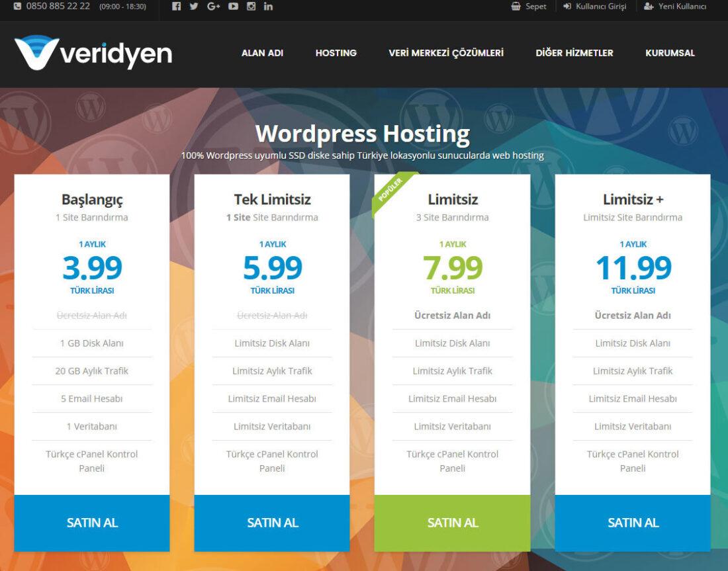The width and height of the screenshot is (728, 571).
Task: Click the POPÜLER ribbon badge
Action: click(391, 191)
